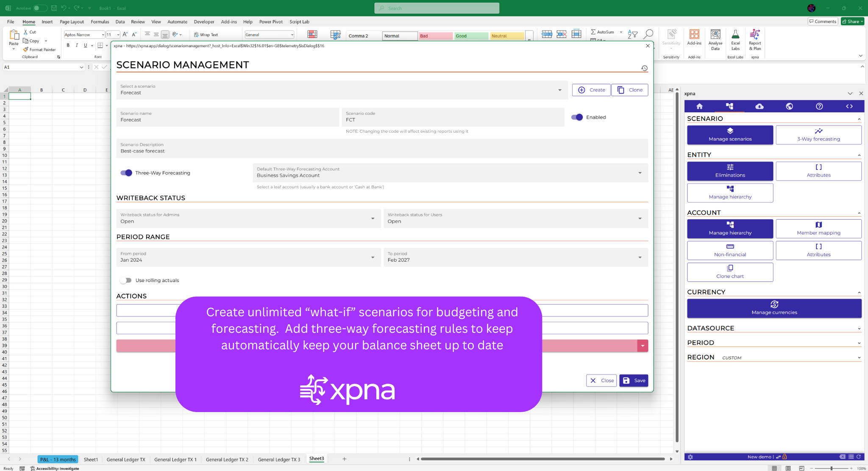Open Member mapping in Account section
This screenshot has width=868, height=471.
click(818, 229)
